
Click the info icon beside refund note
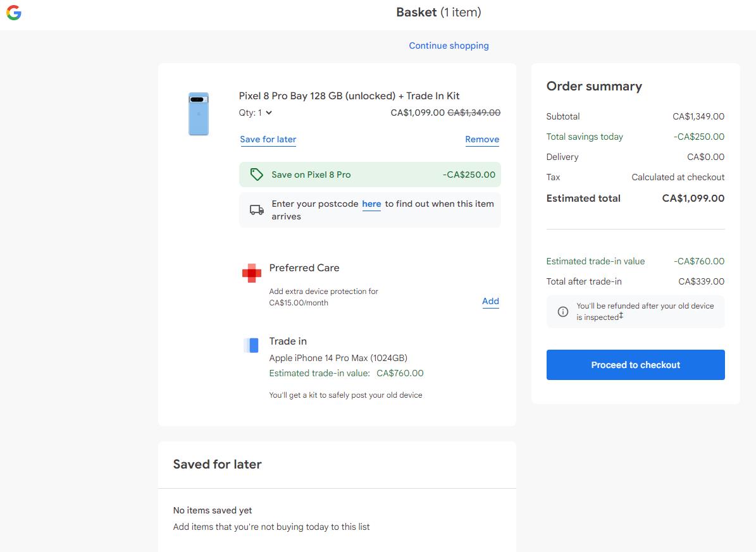pos(562,312)
